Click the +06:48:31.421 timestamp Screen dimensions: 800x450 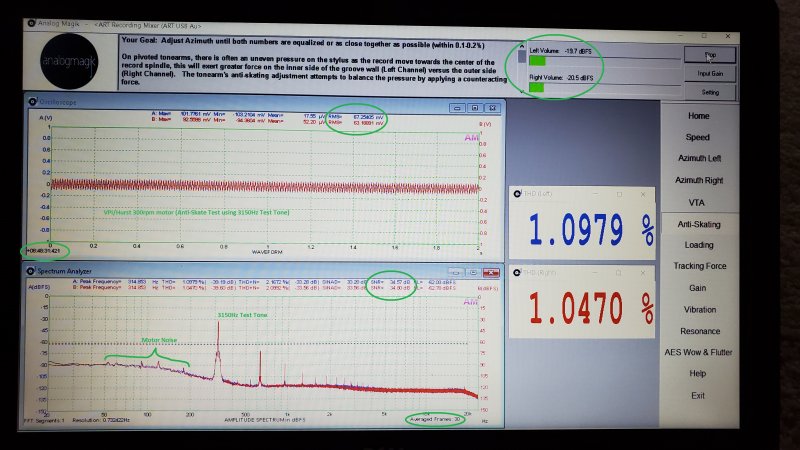click(x=43, y=251)
